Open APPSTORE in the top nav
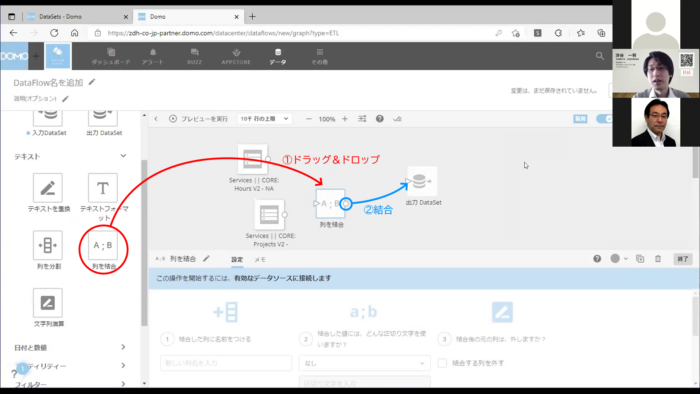Viewport: 700px width, 394px height. pos(236,57)
